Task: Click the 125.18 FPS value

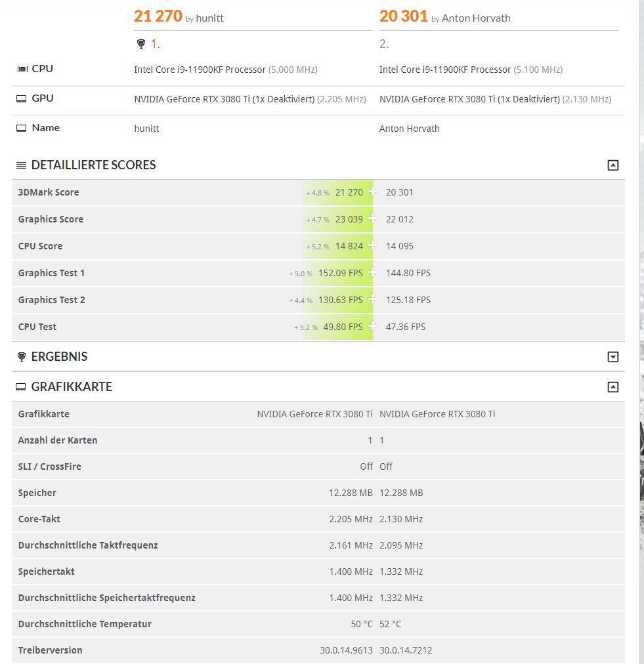Action: [x=408, y=300]
